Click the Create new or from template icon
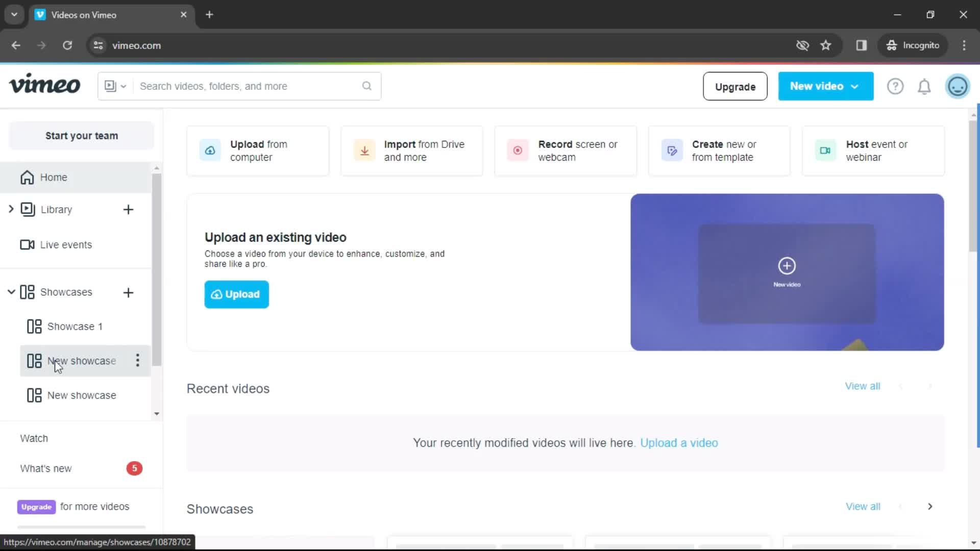This screenshot has height=551, width=980. [672, 150]
